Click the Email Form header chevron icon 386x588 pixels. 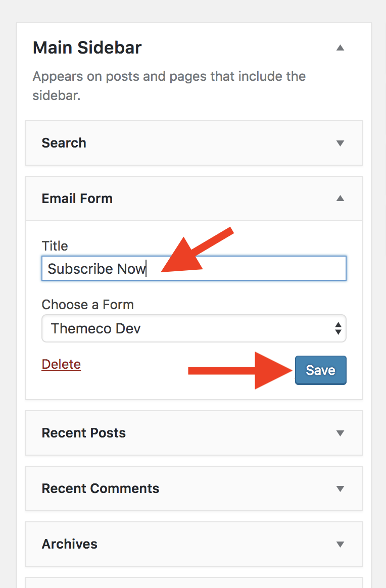pos(340,199)
